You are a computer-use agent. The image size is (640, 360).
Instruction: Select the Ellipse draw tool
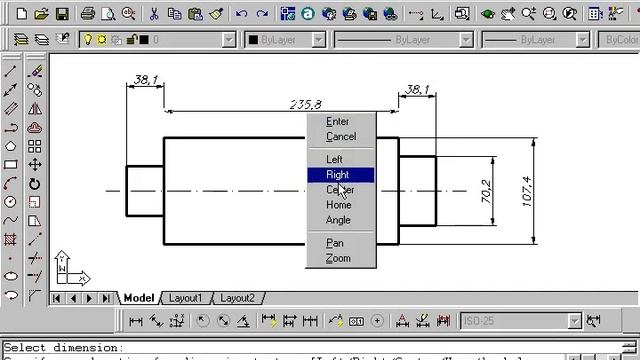point(11,276)
